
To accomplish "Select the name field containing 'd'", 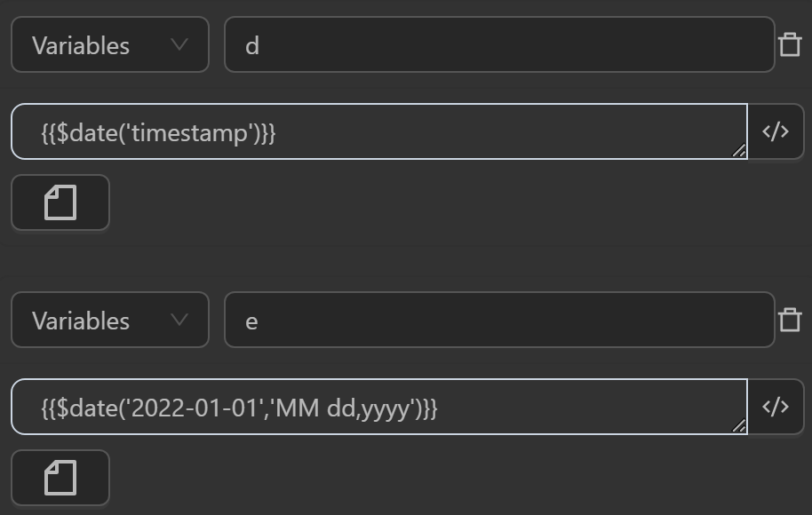I will (498, 44).
